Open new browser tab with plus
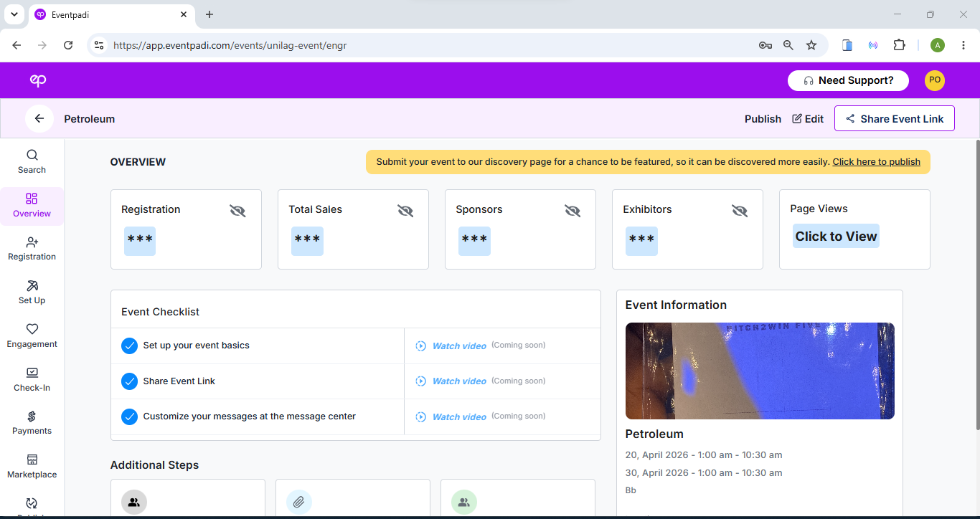The width and height of the screenshot is (980, 519). [x=209, y=14]
